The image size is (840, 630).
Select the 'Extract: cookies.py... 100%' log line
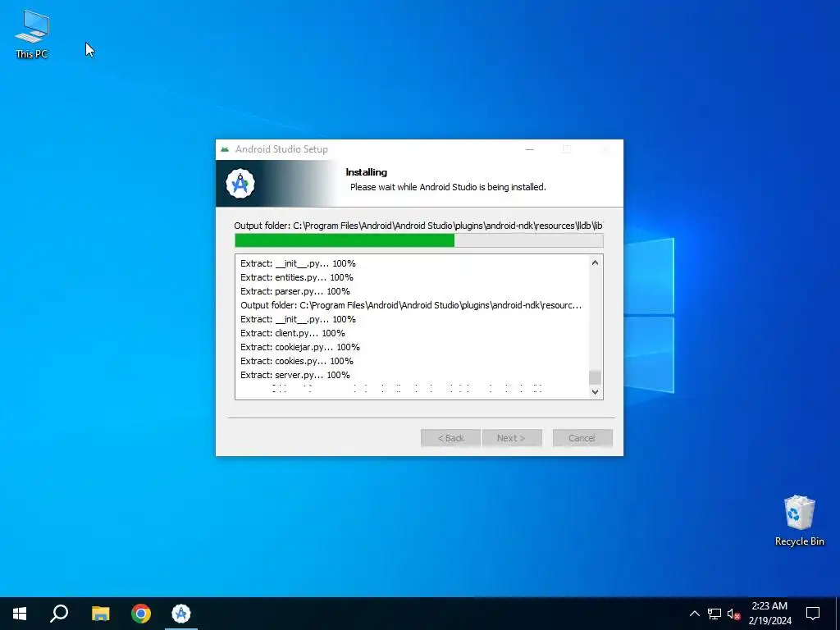[297, 361]
